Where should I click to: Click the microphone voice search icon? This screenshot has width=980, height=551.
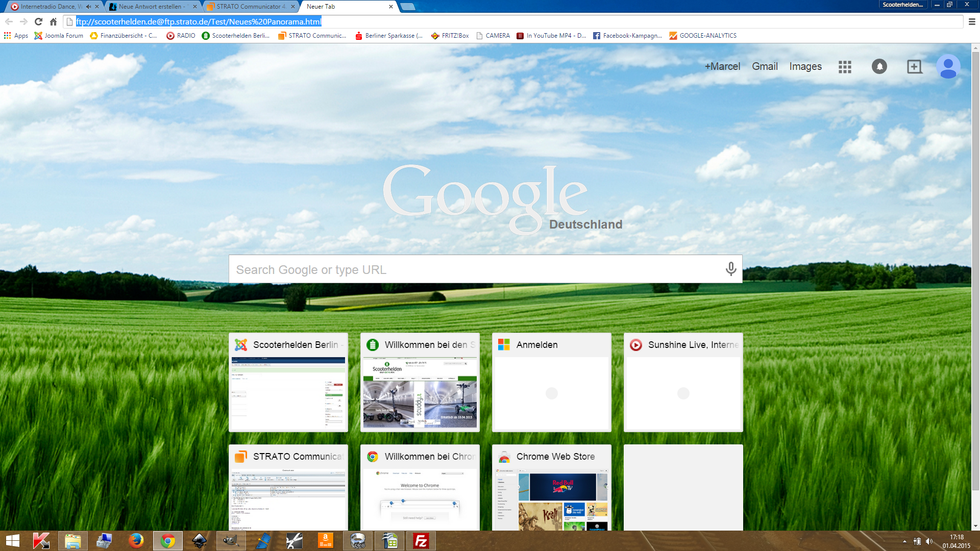730,269
